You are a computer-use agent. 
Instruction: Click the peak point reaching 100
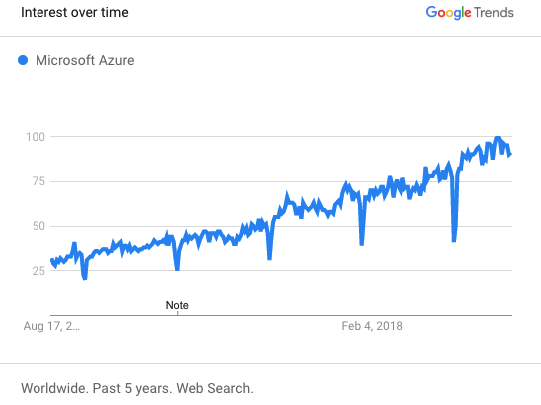tap(497, 138)
